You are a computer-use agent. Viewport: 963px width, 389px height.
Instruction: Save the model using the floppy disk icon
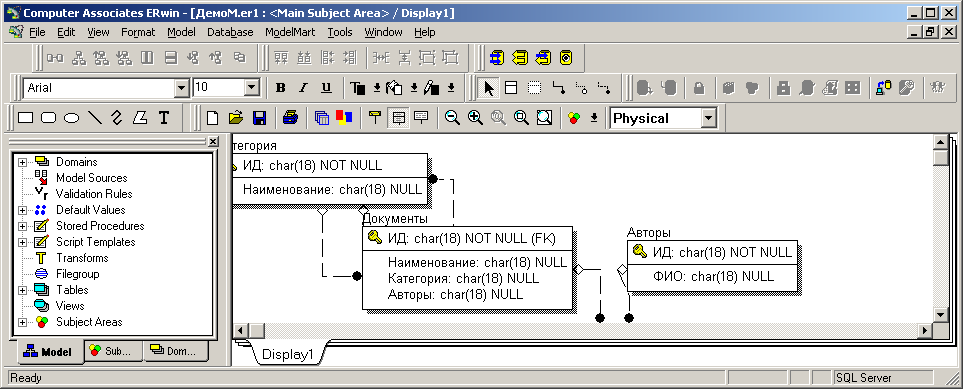click(x=259, y=117)
